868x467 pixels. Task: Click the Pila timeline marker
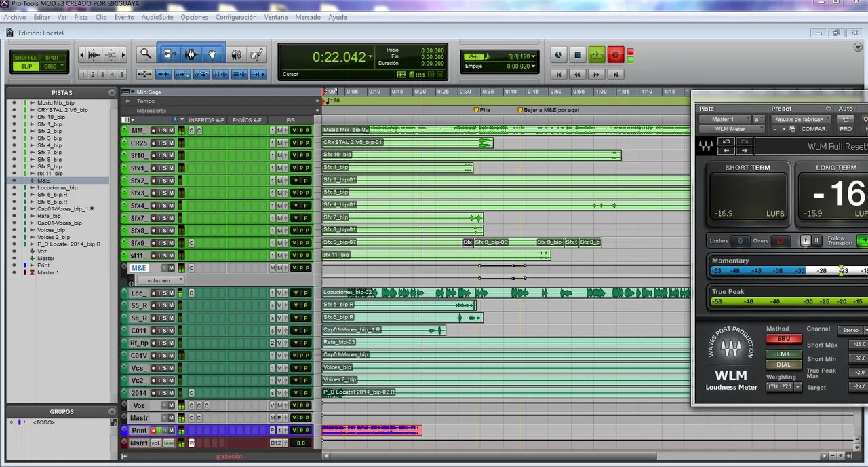pyautogui.click(x=481, y=110)
